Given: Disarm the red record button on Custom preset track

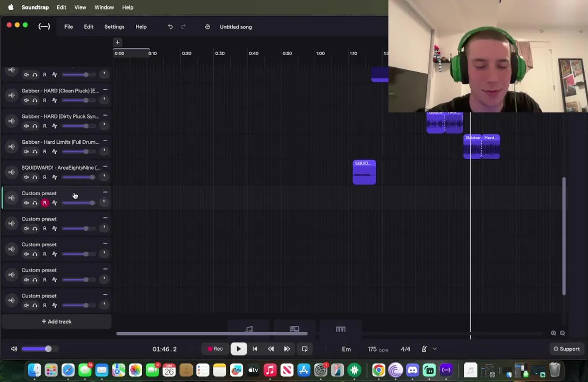Looking at the screenshot, I should [45, 203].
